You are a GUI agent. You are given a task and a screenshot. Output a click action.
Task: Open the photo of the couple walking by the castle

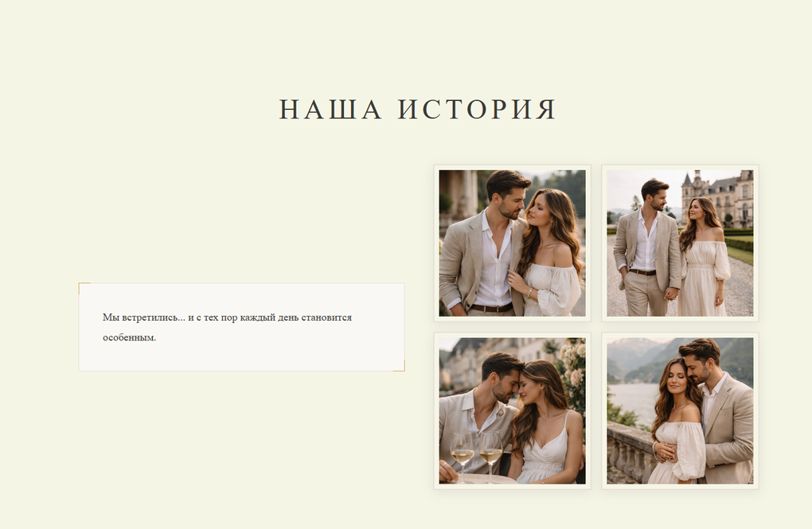click(680, 243)
